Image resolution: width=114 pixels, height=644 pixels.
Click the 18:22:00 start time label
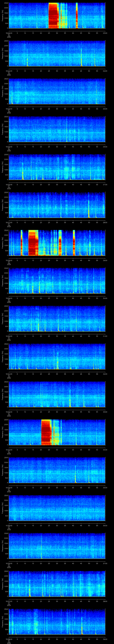coord(9,33)
